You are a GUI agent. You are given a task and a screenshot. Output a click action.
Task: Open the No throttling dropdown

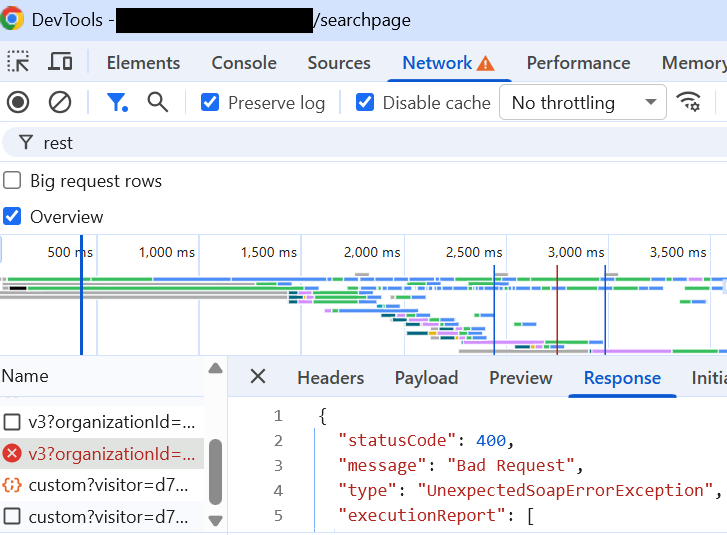(583, 102)
